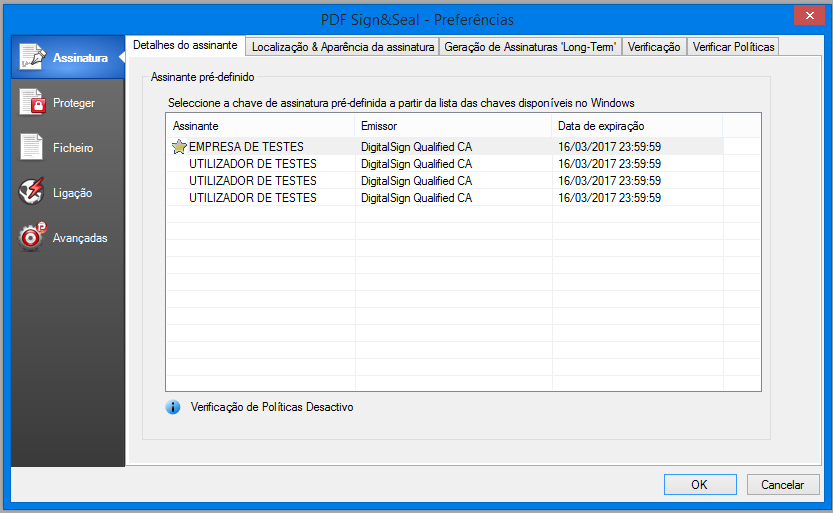
Task: Sort by the Emissor column header
Action: [453, 126]
